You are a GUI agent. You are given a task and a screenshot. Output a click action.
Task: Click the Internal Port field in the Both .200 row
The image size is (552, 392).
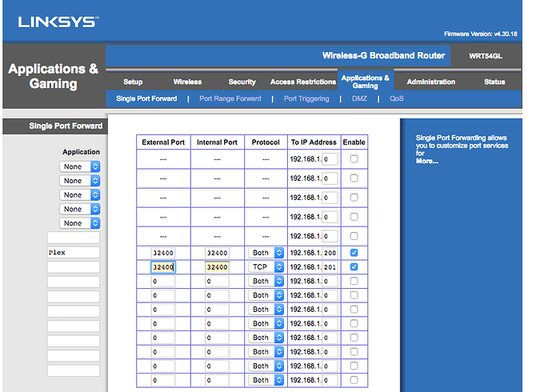click(x=217, y=253)
